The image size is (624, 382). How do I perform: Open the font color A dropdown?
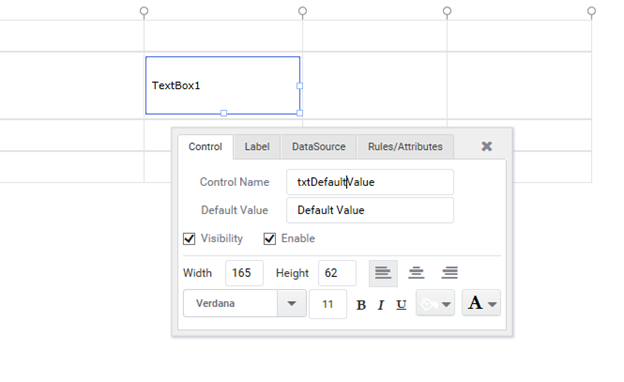[481, 303]
